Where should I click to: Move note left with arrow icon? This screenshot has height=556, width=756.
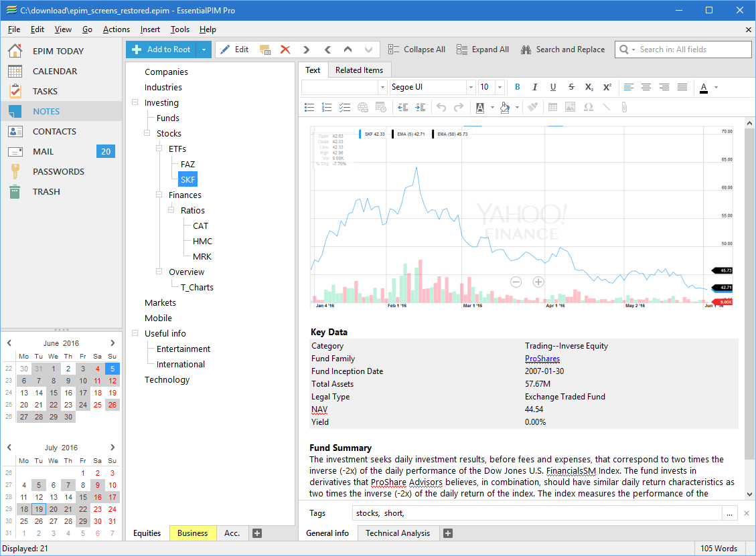(x=327, y=50)
